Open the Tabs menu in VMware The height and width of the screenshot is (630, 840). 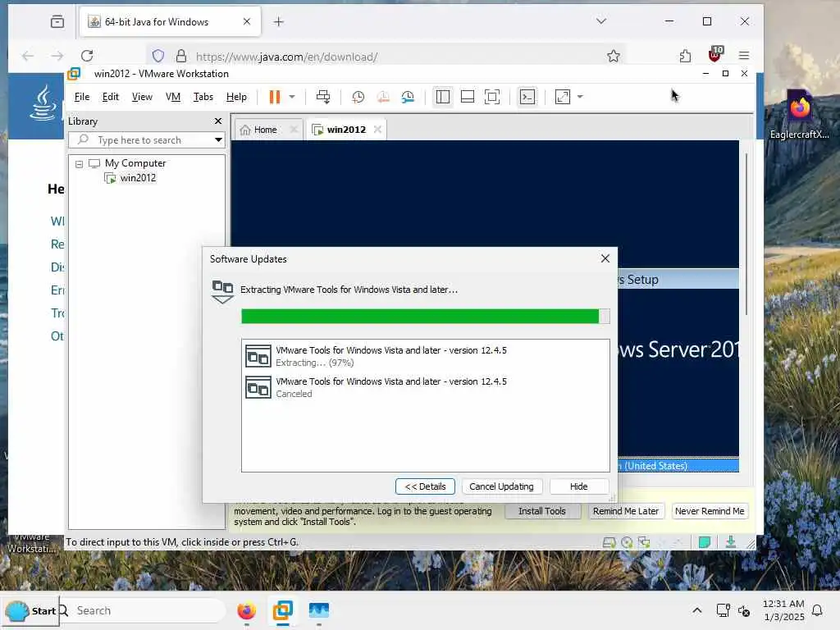(x=203, y=97)
